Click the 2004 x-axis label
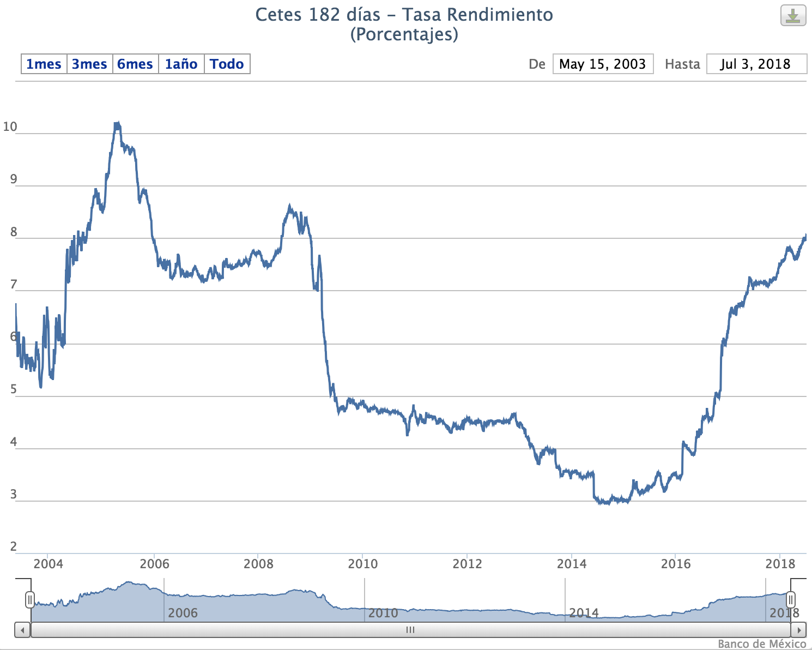The width and height of the screenshot is (812, 650). pos(48,563)
